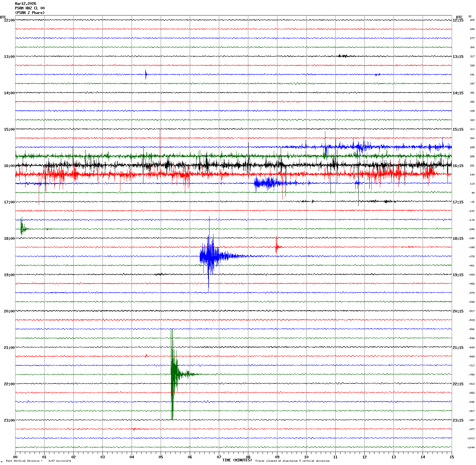Select the PSAM HHZ CL 00 station label

click(x=30, y=8)
